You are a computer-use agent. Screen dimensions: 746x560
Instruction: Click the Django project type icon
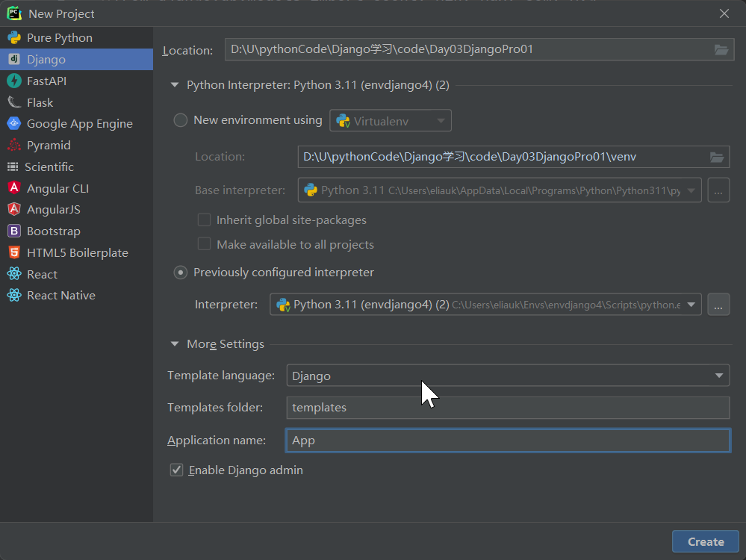14,59
